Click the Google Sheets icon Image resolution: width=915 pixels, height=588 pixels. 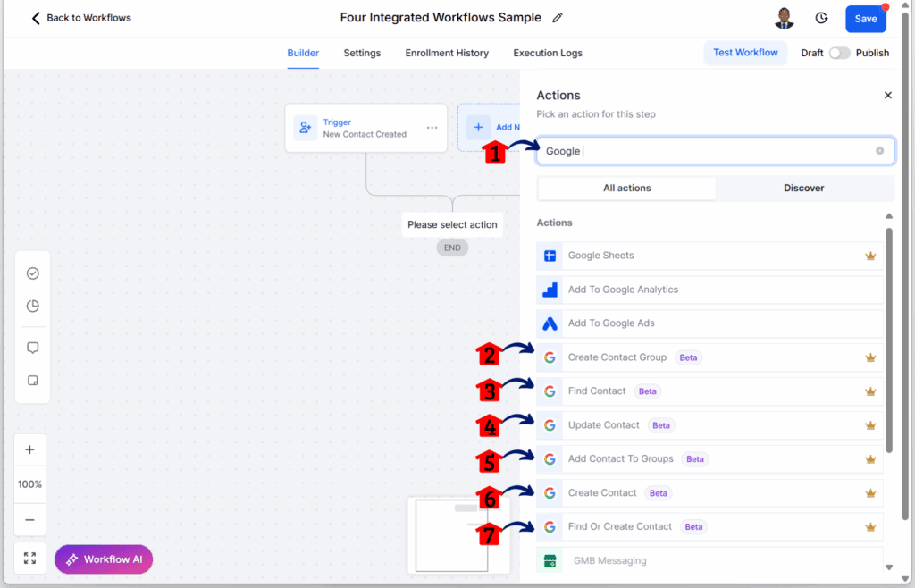coord(550,256)
